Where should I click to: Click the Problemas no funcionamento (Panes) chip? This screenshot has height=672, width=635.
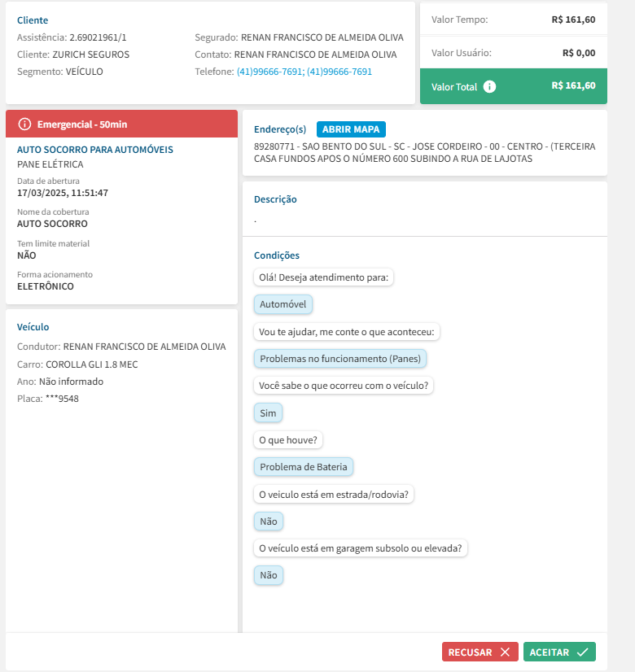point(341,358)
